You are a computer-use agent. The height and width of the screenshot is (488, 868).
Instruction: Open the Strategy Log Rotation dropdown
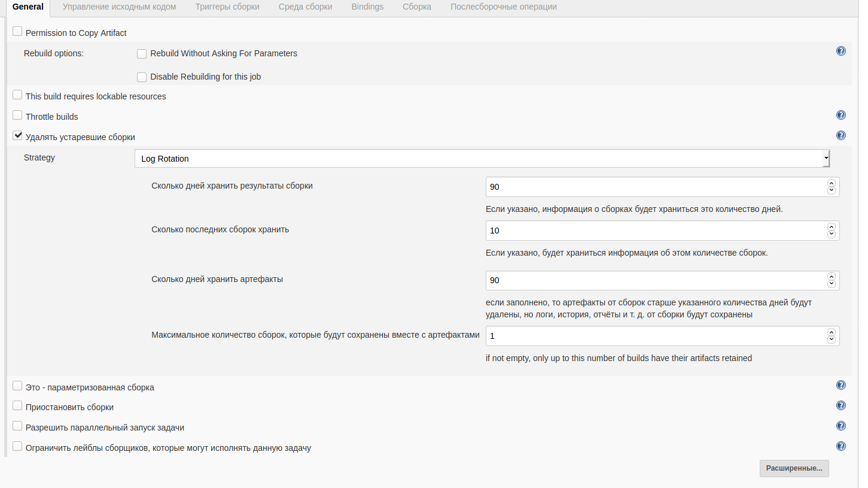click(482, 159)
